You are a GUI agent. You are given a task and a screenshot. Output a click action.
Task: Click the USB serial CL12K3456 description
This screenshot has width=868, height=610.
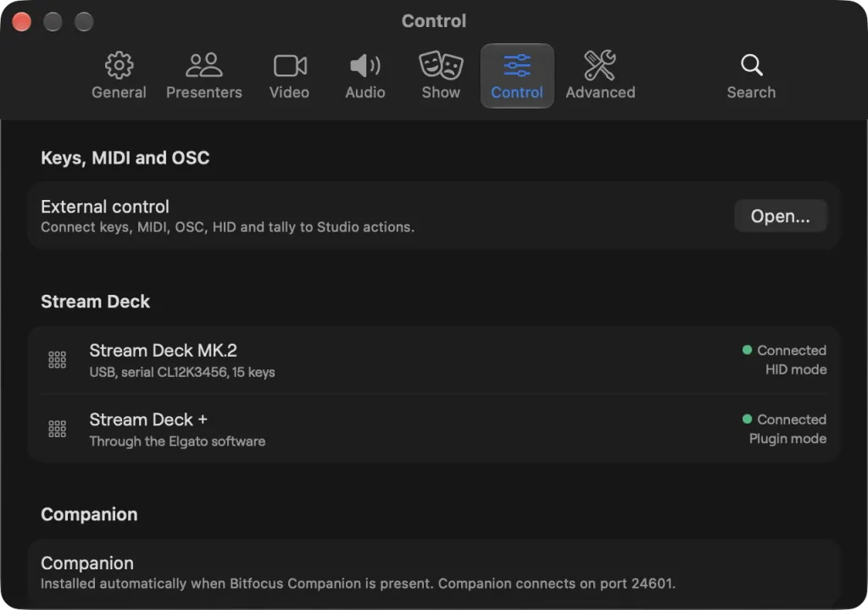point(182,372)
